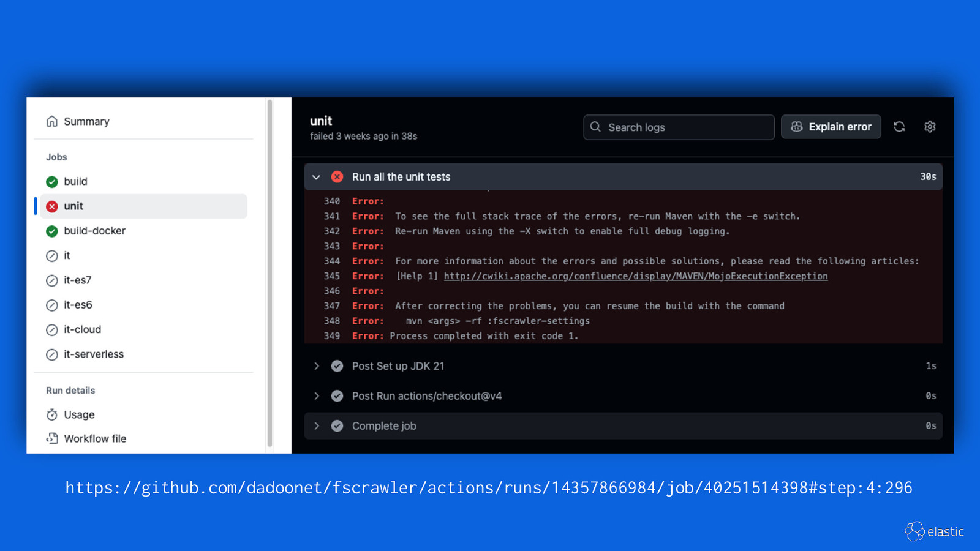This screenshot has height=551, width=980.
Task: Click the 'Process completed with exit code 1.' line
Action: pos(484,336)
